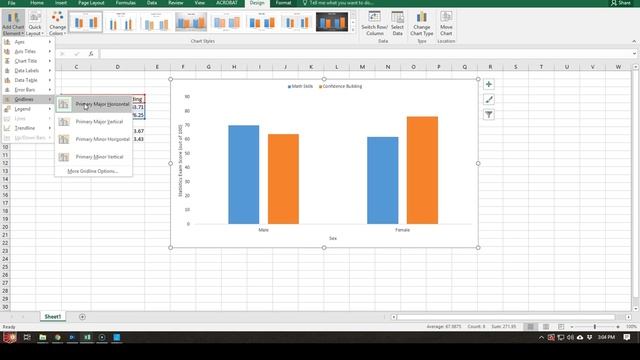This screenshot has width=640, height=360.
Task: Click the zoom out minus button
Action: pos(572,327)
